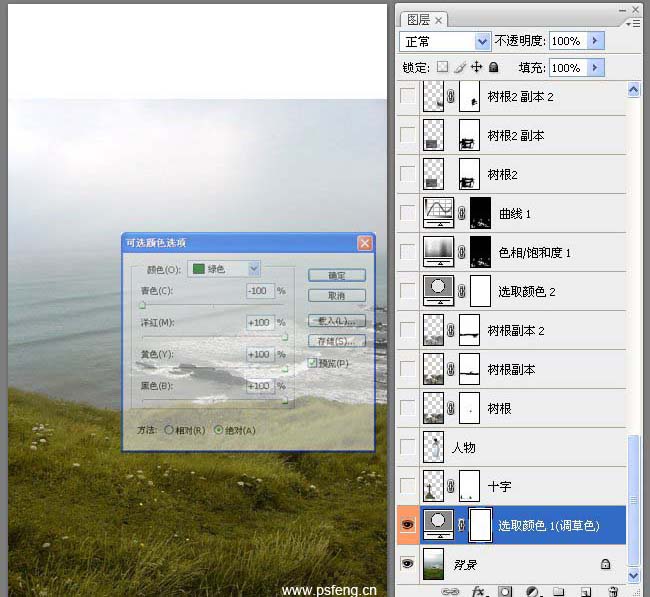This screenshot has width=650, height=597.
Task: Click the 载入(L)... button
Action: coord(337,321)
